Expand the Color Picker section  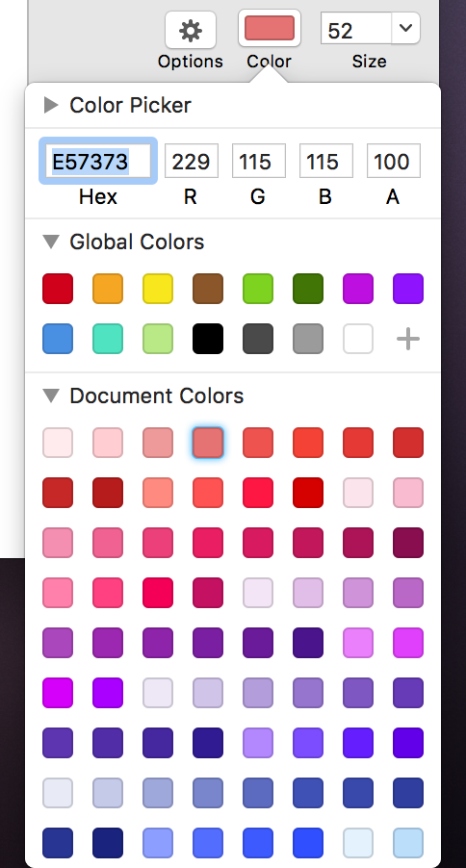coord(51,105)
